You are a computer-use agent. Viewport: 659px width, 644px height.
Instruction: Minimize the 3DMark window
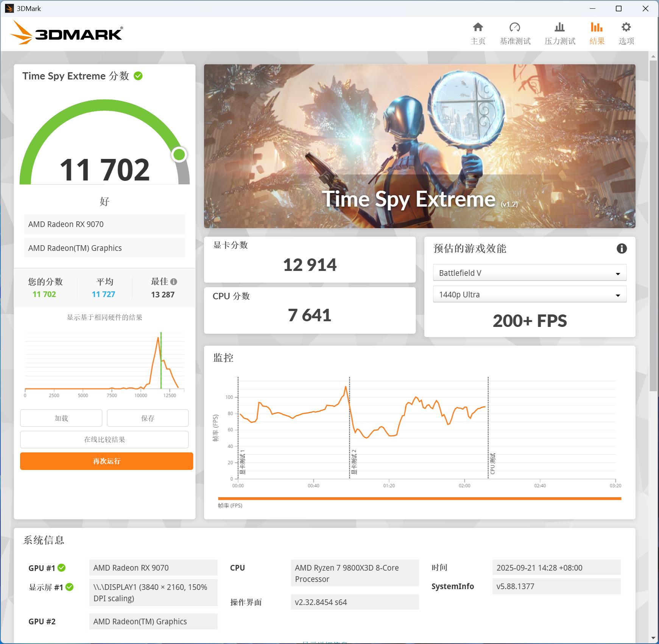pos(593,8)
